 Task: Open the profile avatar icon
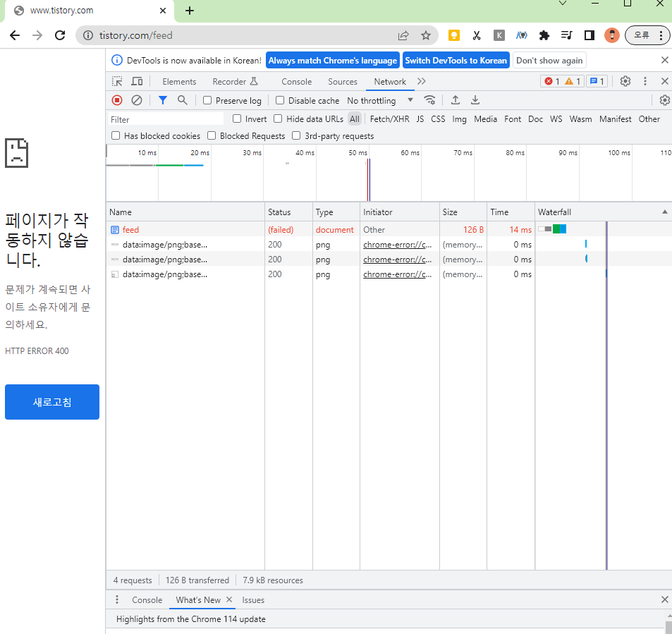tap(611, 35)
